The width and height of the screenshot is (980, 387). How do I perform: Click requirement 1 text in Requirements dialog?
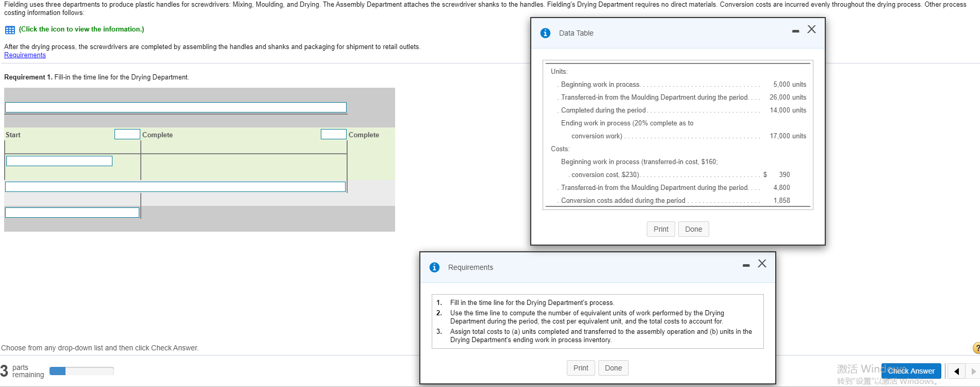tap(532, 303)
